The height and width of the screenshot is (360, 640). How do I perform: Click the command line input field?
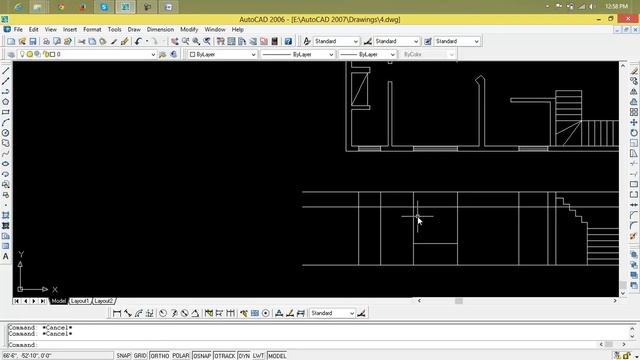tap(303, 344)
